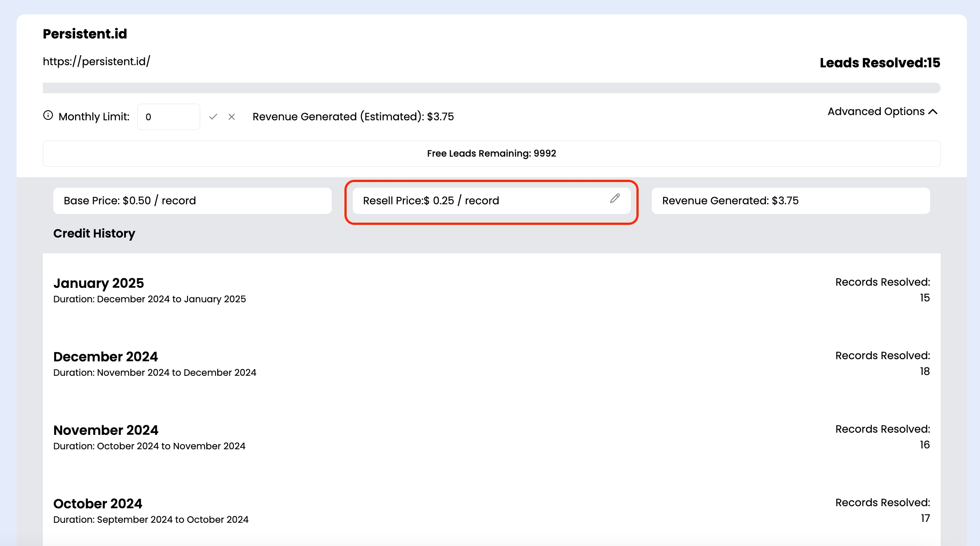Collapse the Advanced Options section
The width and height of the screenshot is (980, 546).
(876, 112)
